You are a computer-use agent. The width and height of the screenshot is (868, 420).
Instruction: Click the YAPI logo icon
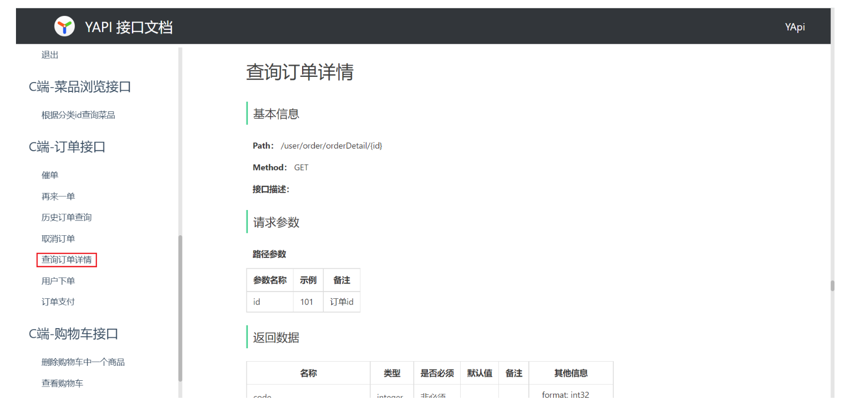[x=64, y=26]
